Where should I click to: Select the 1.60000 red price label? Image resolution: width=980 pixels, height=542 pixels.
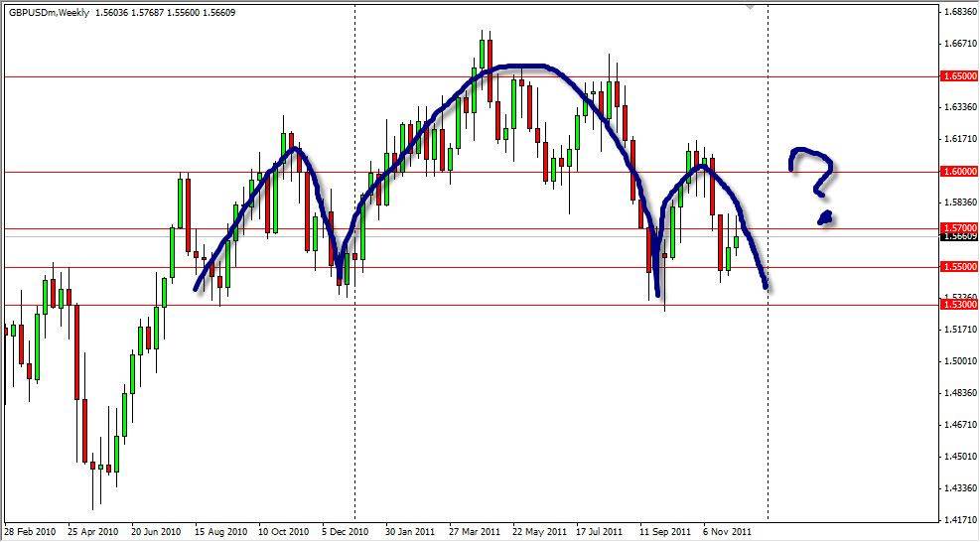click(958, 171)
